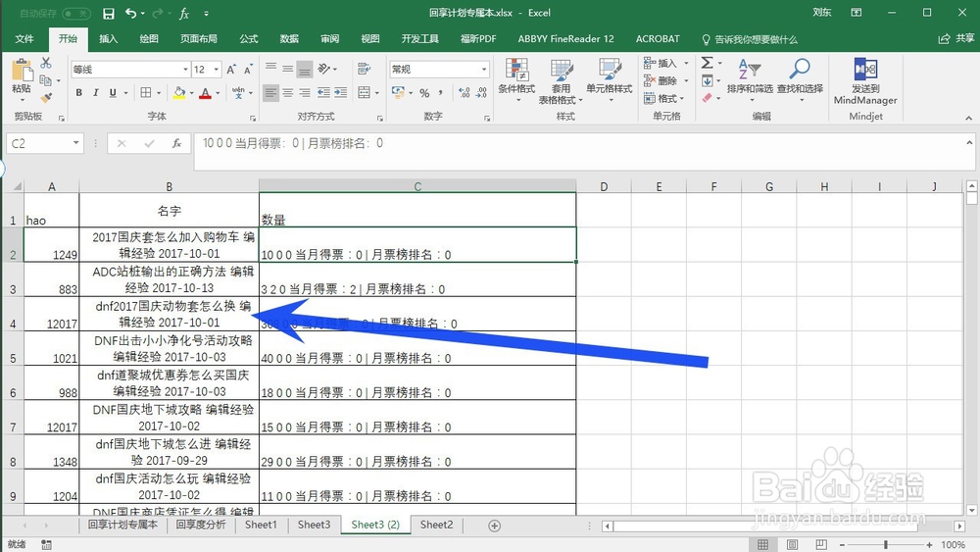This screenshot has height=552, width=980.
Task: Click the wrap text icon
Action: [x=364, y=69]
